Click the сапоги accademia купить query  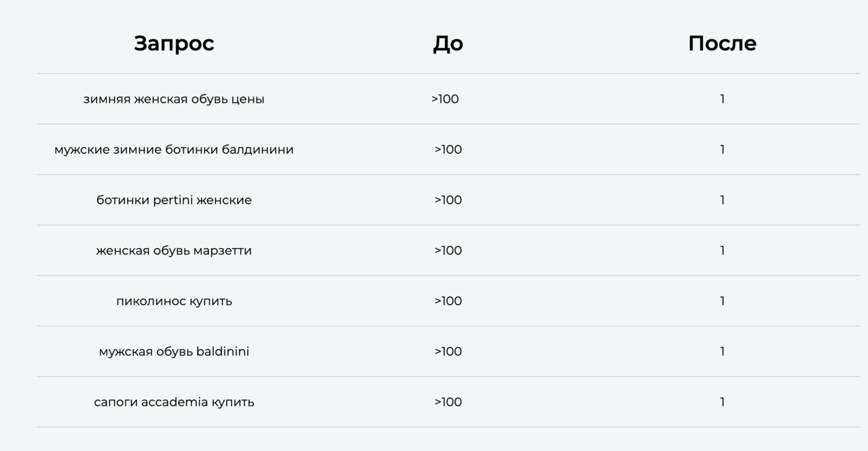[x=174, y=402]
